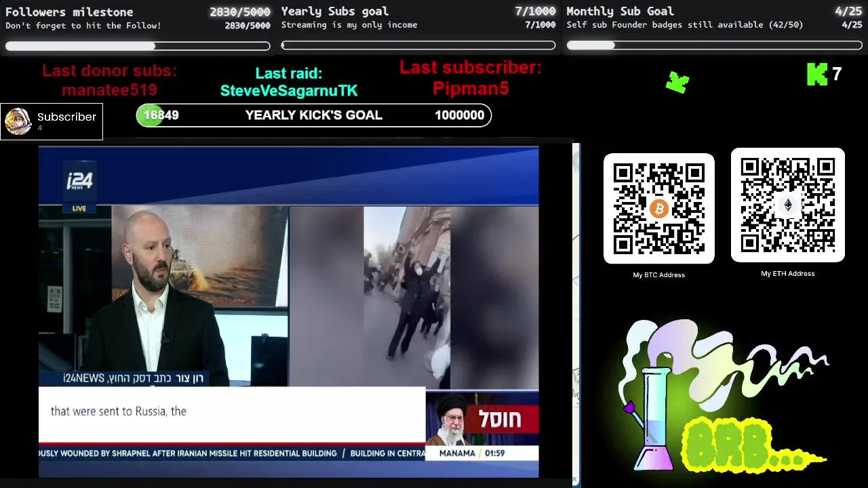Click the number 7 beside Kick logo

[837, 74]
